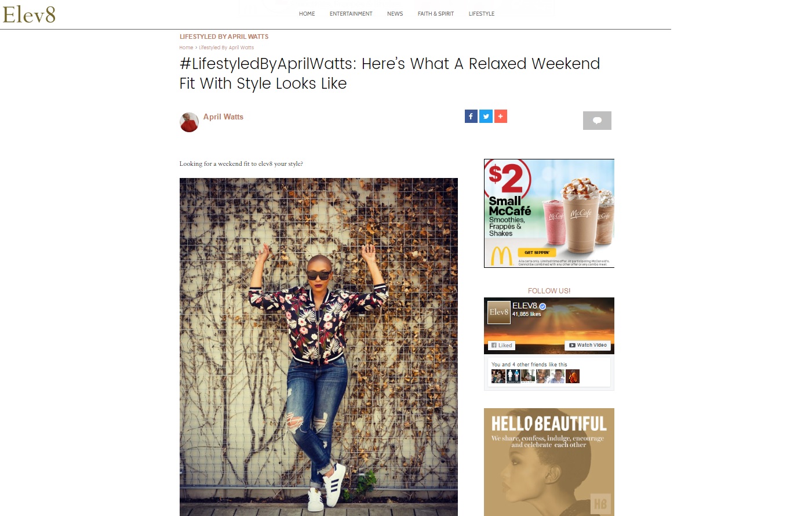
Task: Open the Hello Beautiful banner image
Action: (x=549, y=462)
